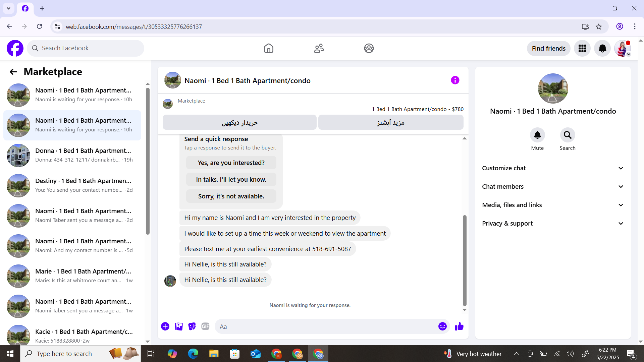Expand the Privacy & support section
The width and height of the screenshot is (644, 362).
(553, 224)
